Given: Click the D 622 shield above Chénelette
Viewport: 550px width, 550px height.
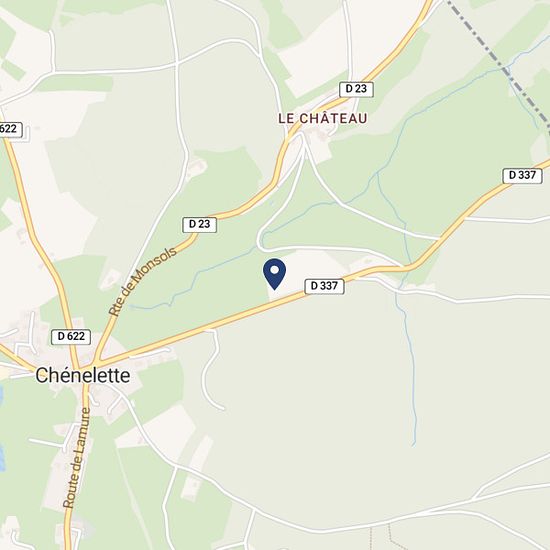Looking at the screenshot, I should point(71,337).
